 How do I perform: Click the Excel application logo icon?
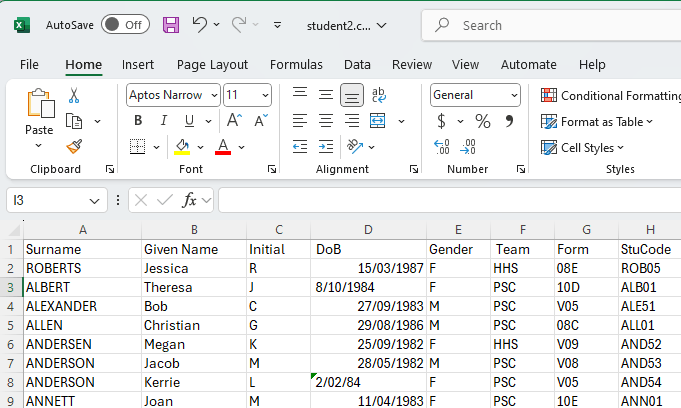coord(22,25)
